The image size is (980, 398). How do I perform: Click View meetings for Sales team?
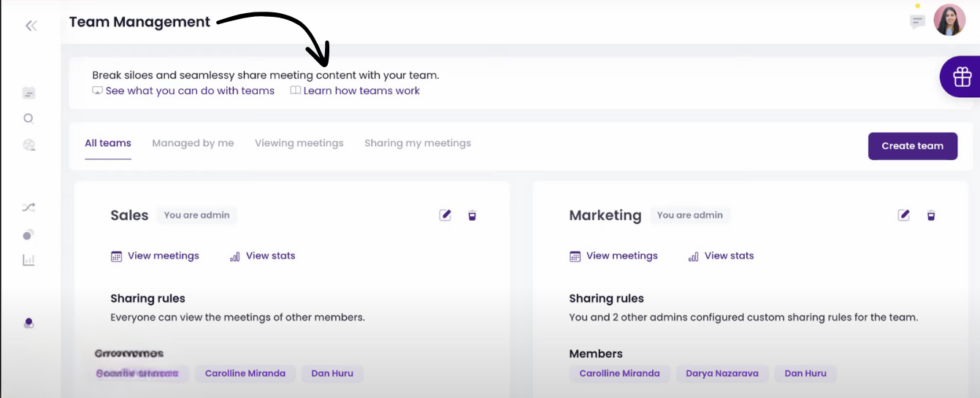[x=155, y=256]
